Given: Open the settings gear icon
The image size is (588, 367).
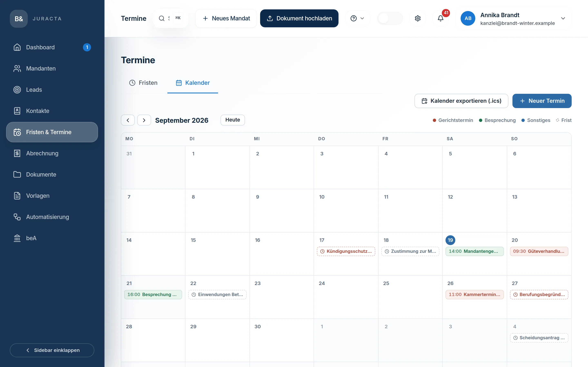Looking at the screenshot, I should coord(418,18).
